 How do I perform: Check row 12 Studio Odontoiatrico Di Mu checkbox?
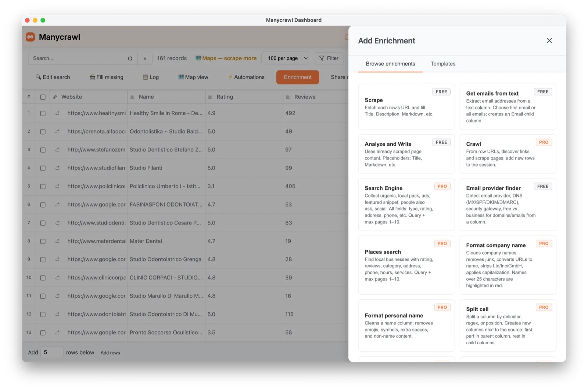(x=43, y=314)
